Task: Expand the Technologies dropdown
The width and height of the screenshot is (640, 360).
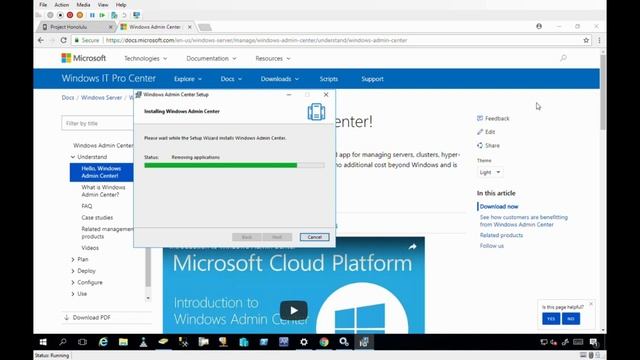Action: [145, 58]
